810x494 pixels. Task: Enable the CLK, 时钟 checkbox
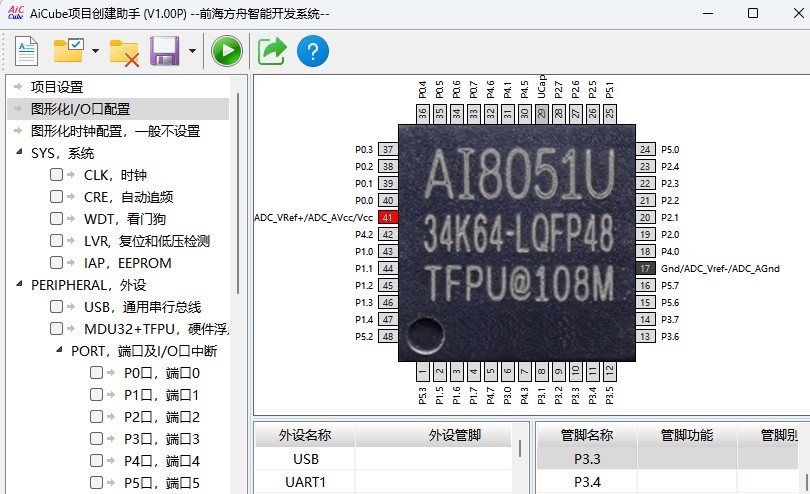pyautogui.click(x=56, y=175)
